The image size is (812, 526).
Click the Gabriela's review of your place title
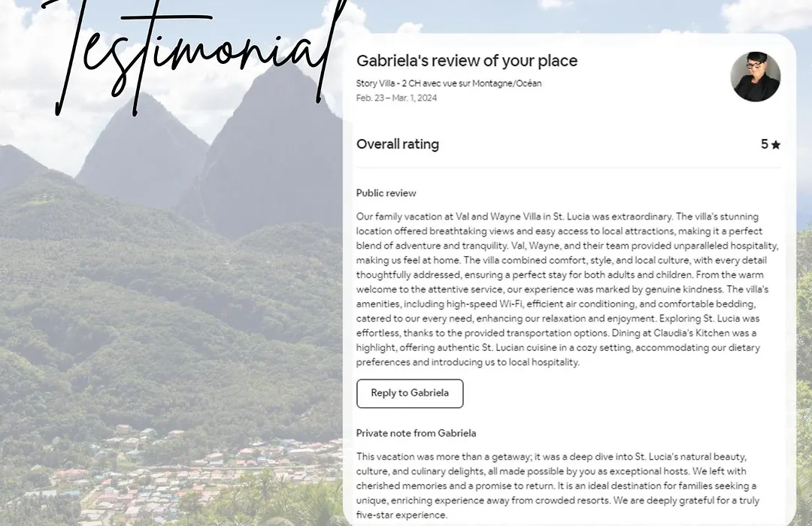click(467, 61)
